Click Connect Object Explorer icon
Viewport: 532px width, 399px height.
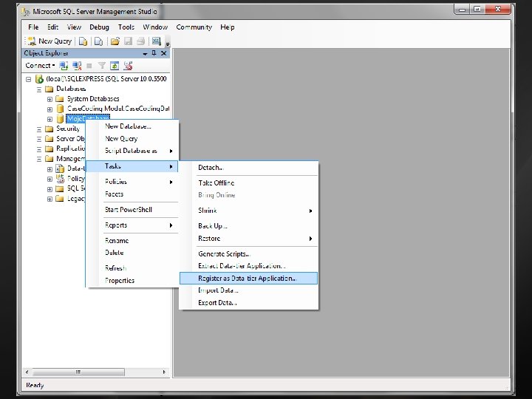point(64,66)
